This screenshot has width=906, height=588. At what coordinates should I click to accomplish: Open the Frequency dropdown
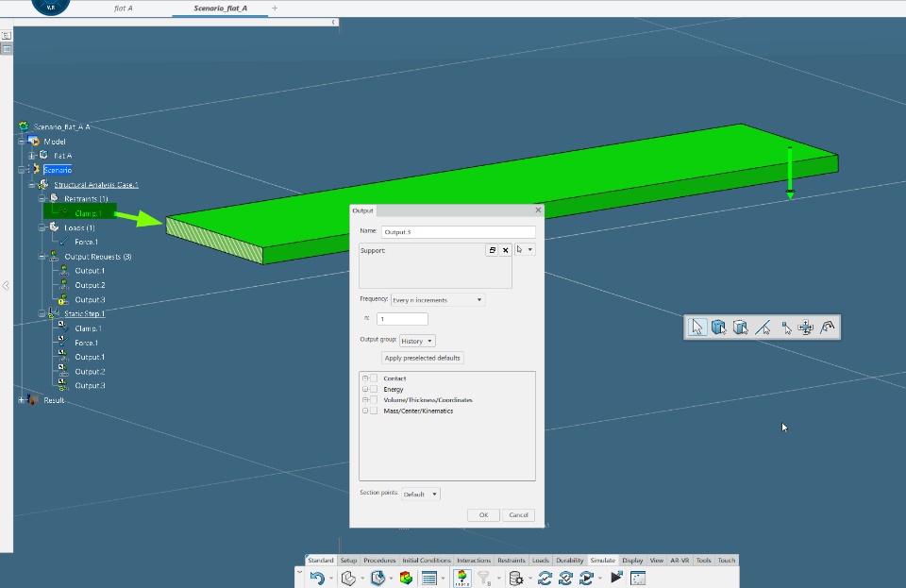point(437,300)
